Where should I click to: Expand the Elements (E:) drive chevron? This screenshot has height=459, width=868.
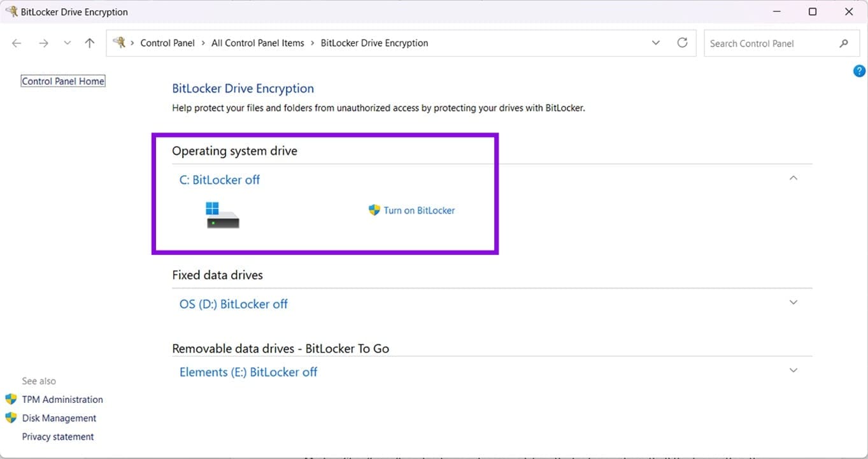click(793, 370)
